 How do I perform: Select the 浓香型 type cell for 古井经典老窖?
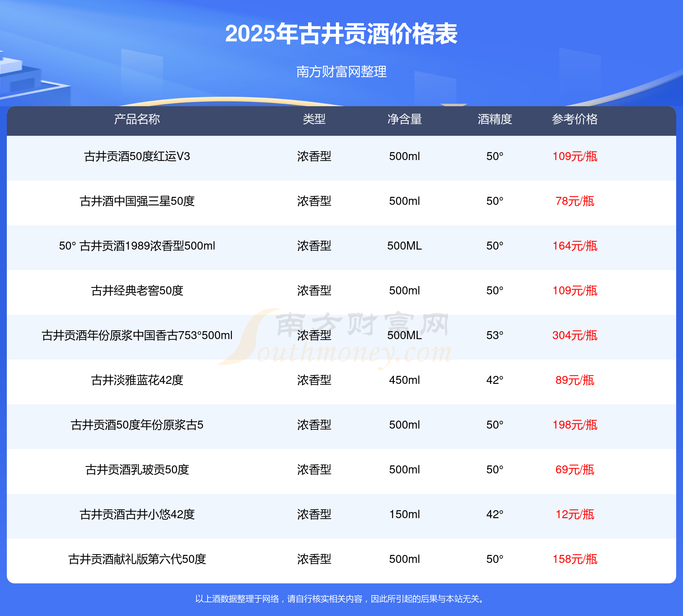[x=314, y=291]
